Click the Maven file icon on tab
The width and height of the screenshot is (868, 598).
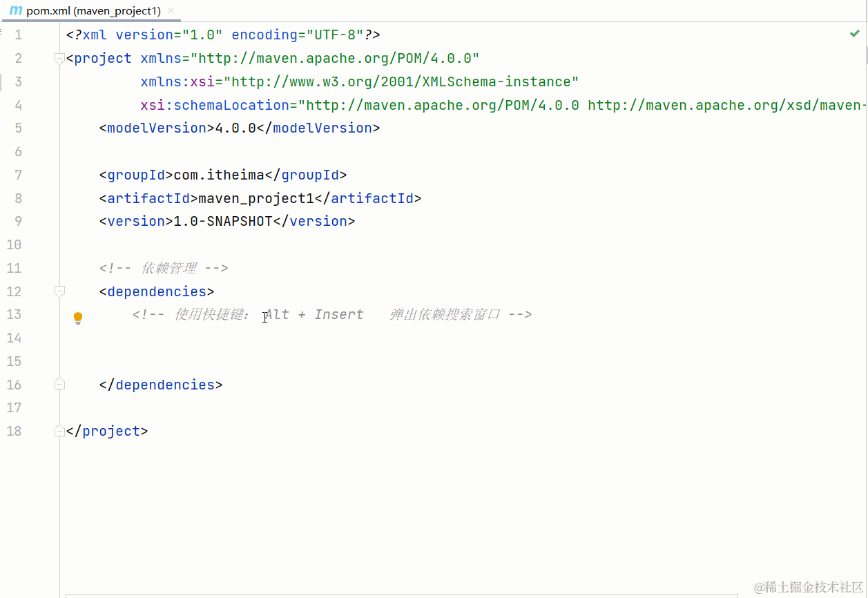(16, 10)
